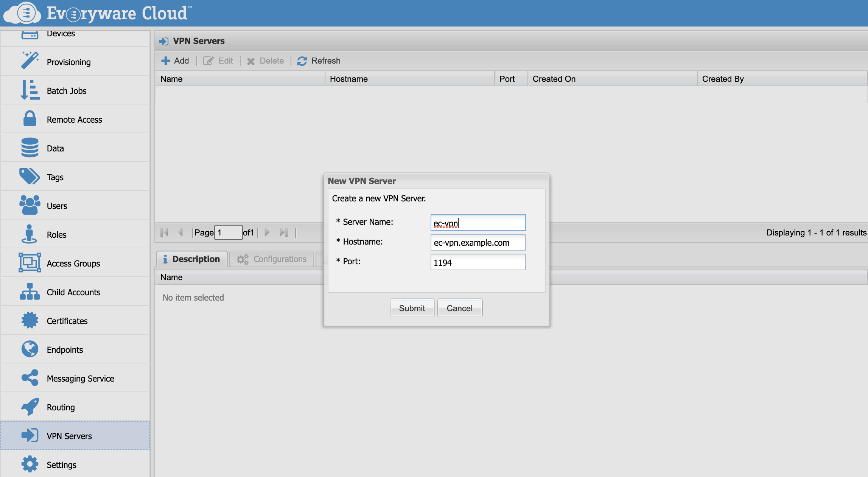Open the Access Groups icon
This screenshot has height=477, width=868.
(30, 262)
